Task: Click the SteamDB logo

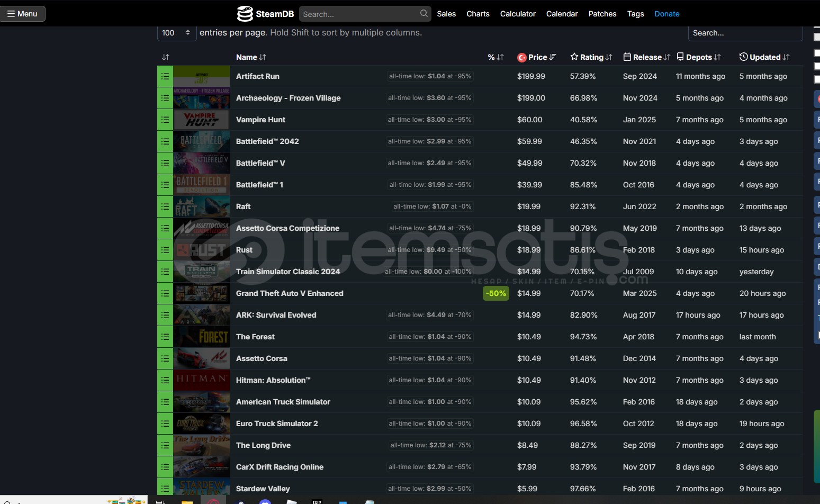Action: point(265,14)
